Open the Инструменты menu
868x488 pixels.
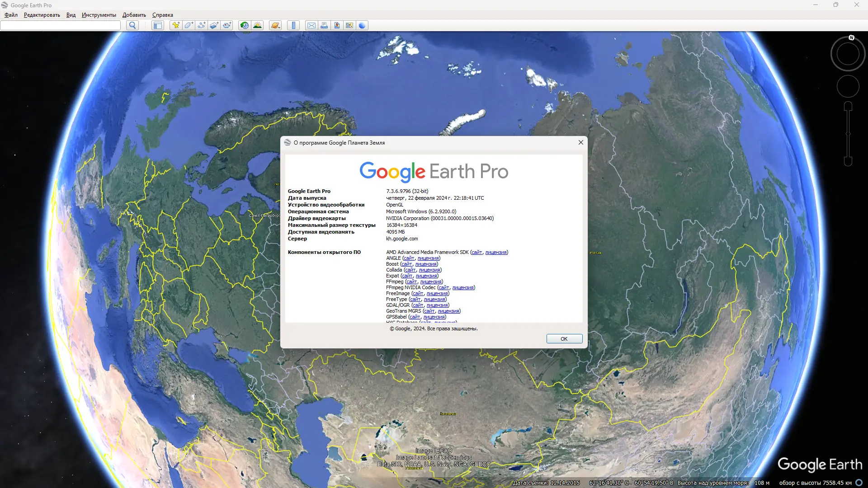[x=99, y=15]
